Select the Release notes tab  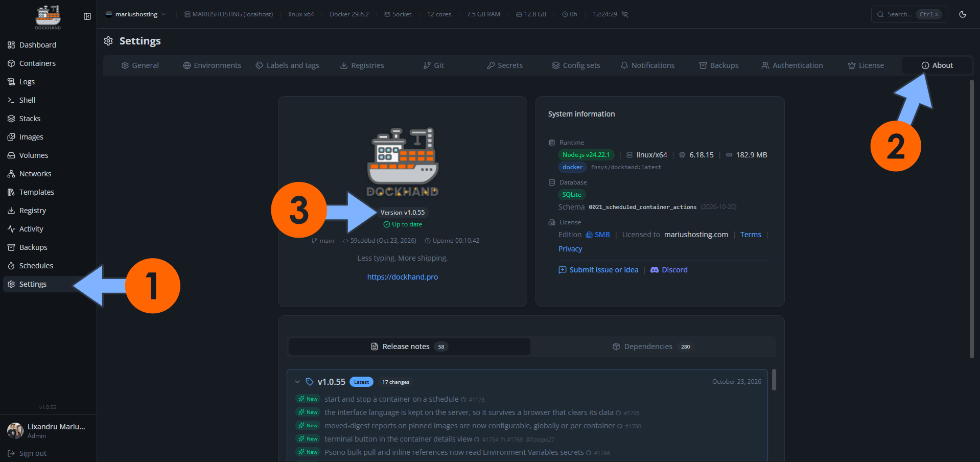click(x=409, y=346)
